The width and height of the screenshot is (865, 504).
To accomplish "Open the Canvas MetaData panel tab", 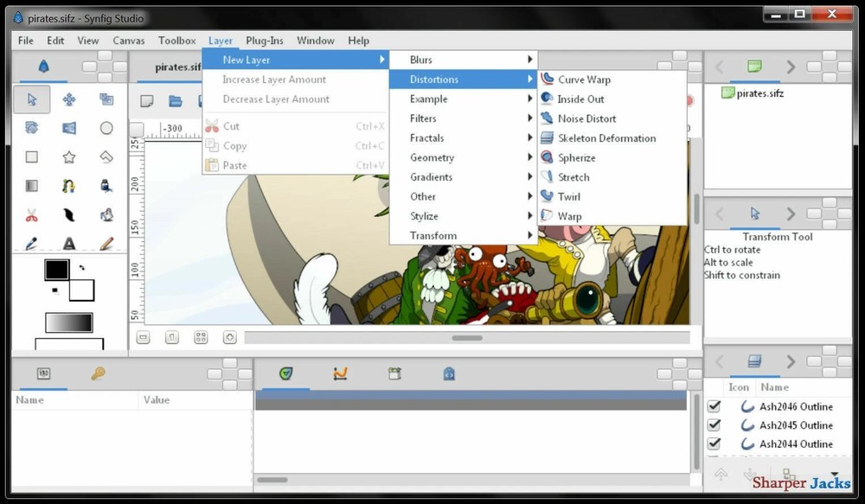I will coord(394,373).
